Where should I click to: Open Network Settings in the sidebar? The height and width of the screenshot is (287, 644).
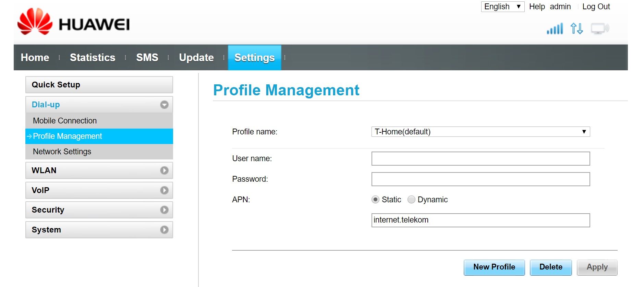(x=62, y=152)
